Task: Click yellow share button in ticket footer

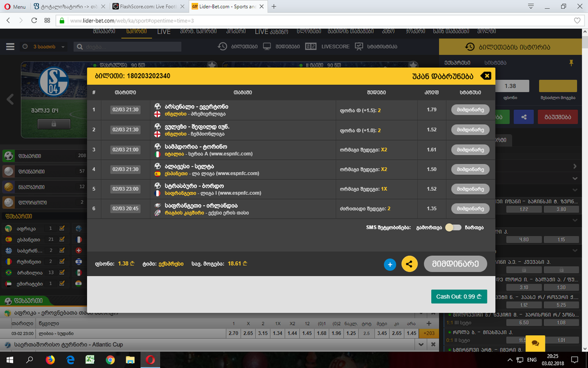Action: pos(409,264)
